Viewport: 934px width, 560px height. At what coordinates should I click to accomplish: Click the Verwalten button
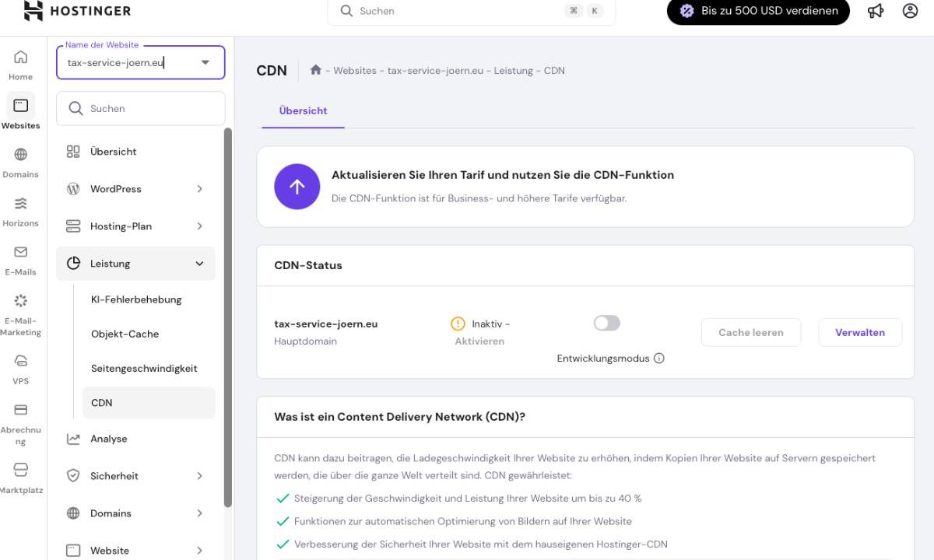click(860, 332)
